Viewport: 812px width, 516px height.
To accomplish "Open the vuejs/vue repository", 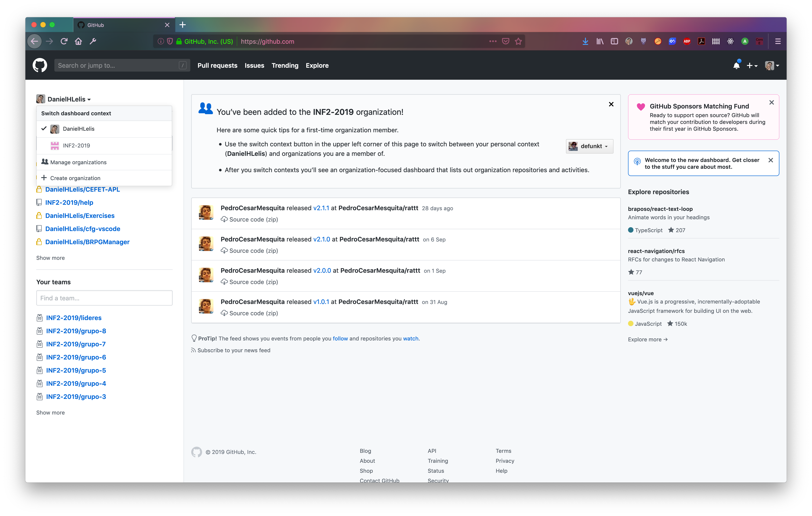I will point(641,293).
